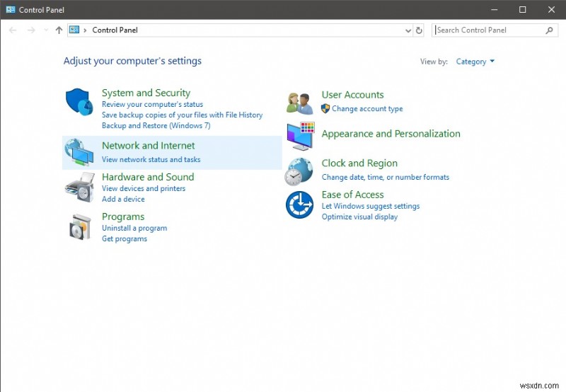The height and width of the screenshot is (392, 566).
Task: Click the Up arrow navigation button
Action: click(59, 30)
